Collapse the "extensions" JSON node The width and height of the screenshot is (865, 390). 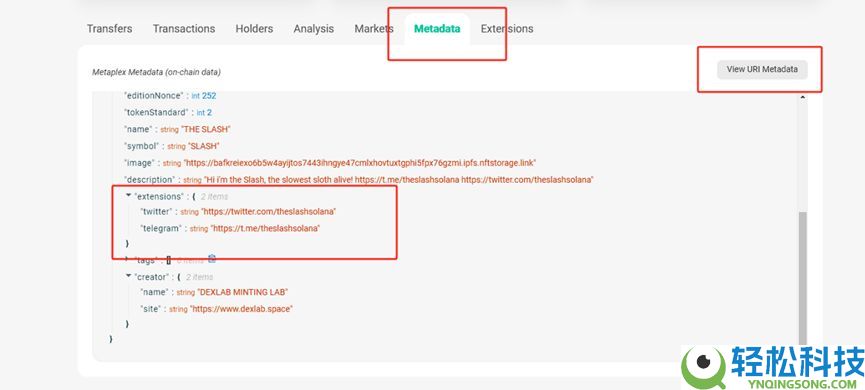point(129,195)
